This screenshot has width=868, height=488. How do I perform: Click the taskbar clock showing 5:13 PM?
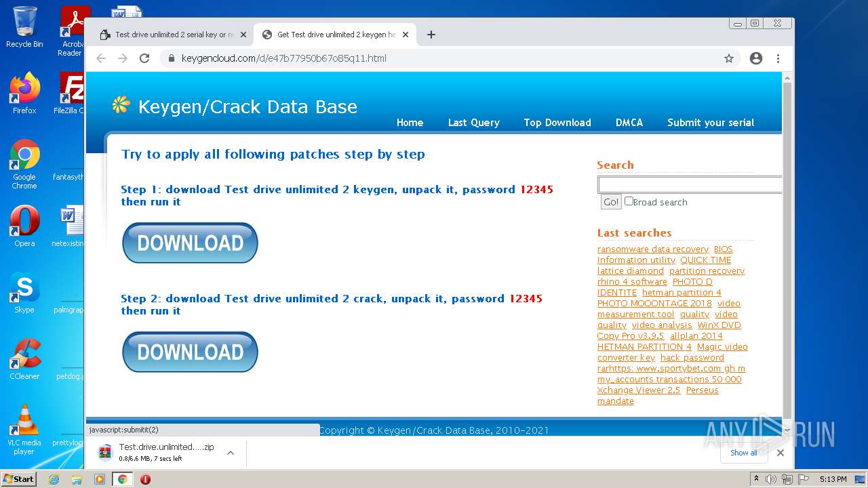point(833,479)
